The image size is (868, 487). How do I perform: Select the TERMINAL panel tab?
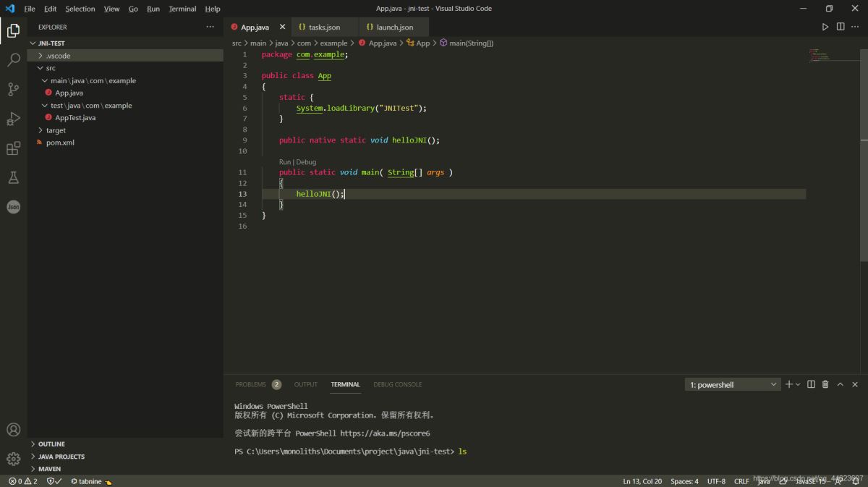tap(345, 384)
